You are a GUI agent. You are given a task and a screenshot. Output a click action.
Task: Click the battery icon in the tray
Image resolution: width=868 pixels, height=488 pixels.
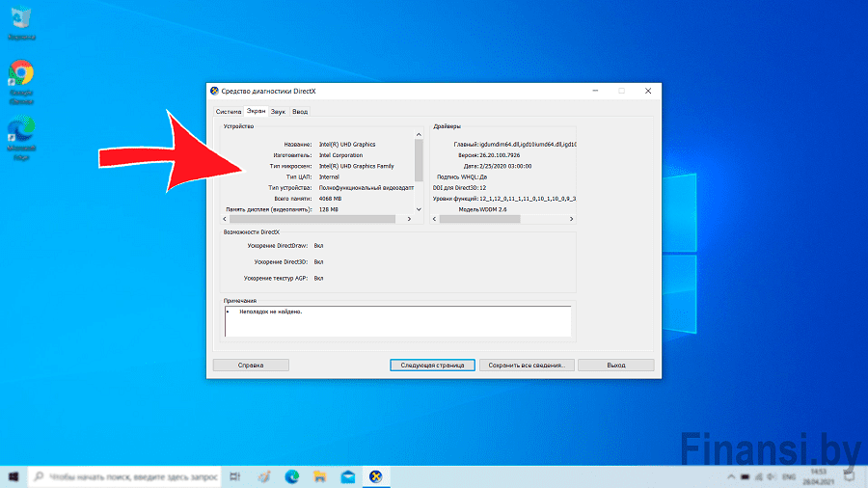746,476
